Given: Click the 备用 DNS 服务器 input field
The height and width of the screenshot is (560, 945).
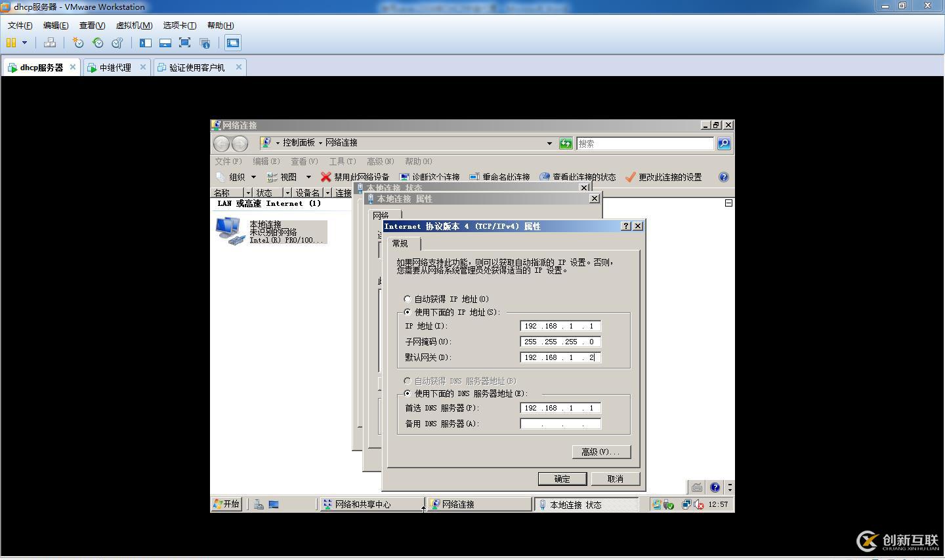Looking at the screenshot, I should point(560,423).
